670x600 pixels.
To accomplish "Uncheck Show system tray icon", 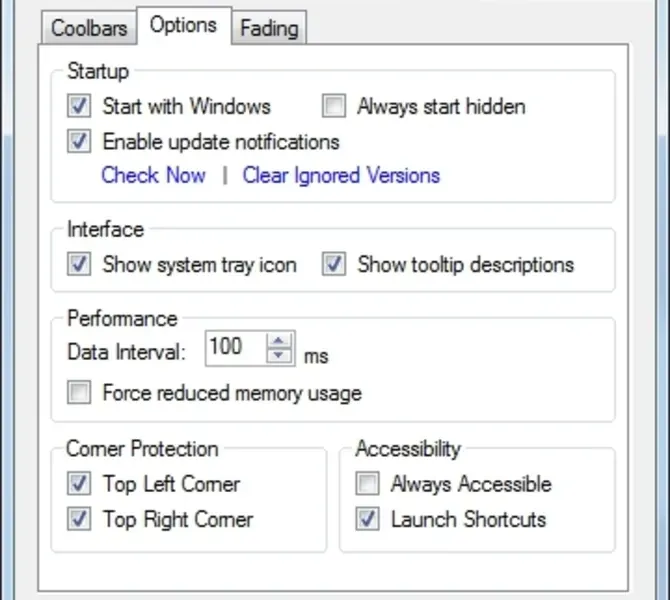I will coord(80,265).
